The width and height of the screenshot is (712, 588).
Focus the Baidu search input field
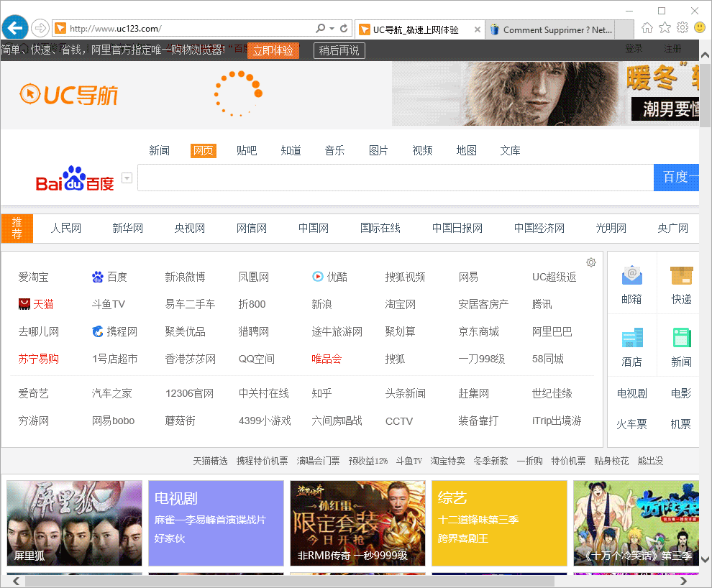(x=396, y=178)
